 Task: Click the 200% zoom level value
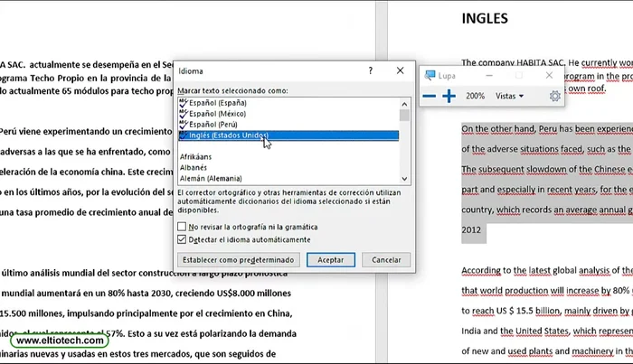475,96
